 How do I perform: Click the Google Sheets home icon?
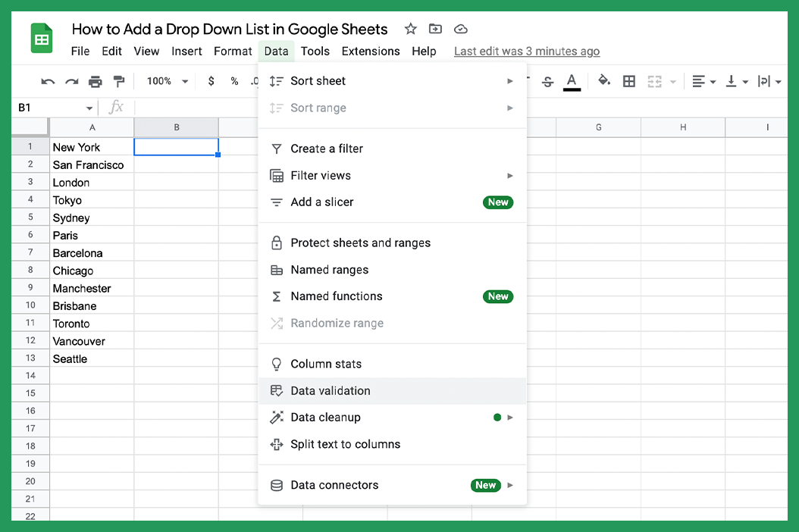click(41, 38)
